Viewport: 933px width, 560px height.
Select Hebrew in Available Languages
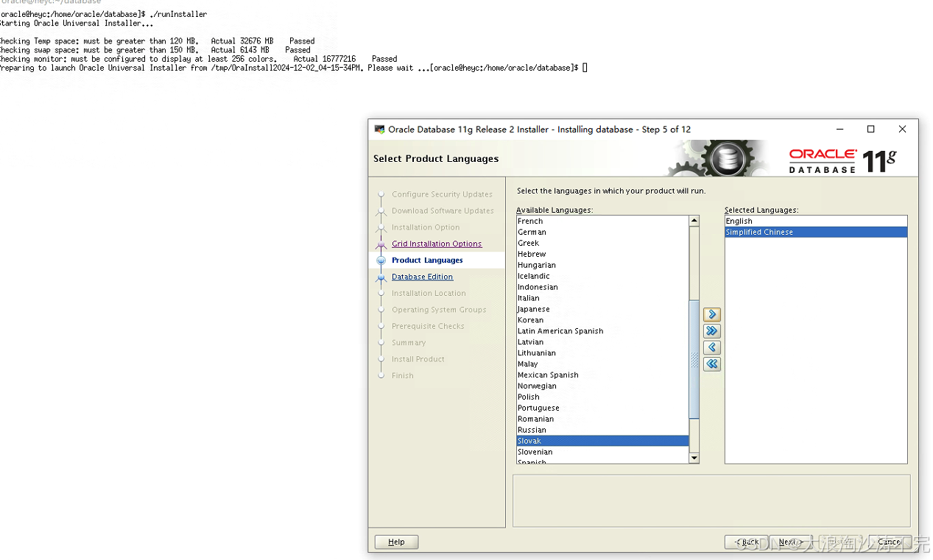[602, 254]
